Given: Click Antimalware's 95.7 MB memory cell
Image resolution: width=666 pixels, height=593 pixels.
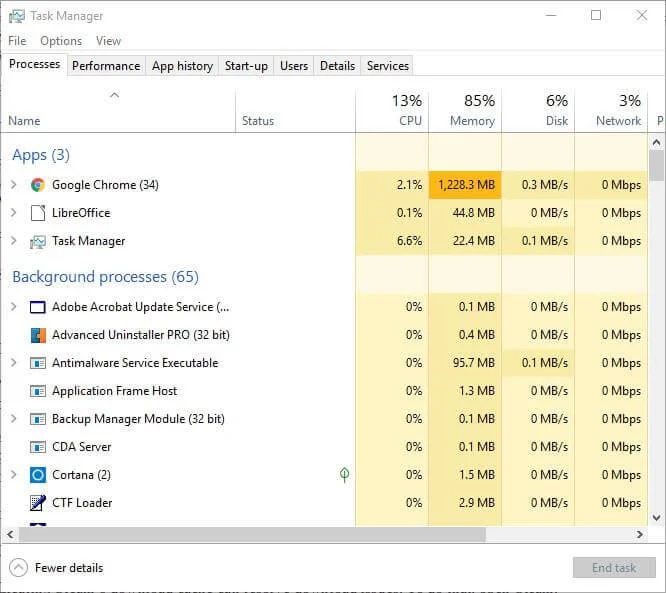Looking at the screenshot, I should point(465,363).
